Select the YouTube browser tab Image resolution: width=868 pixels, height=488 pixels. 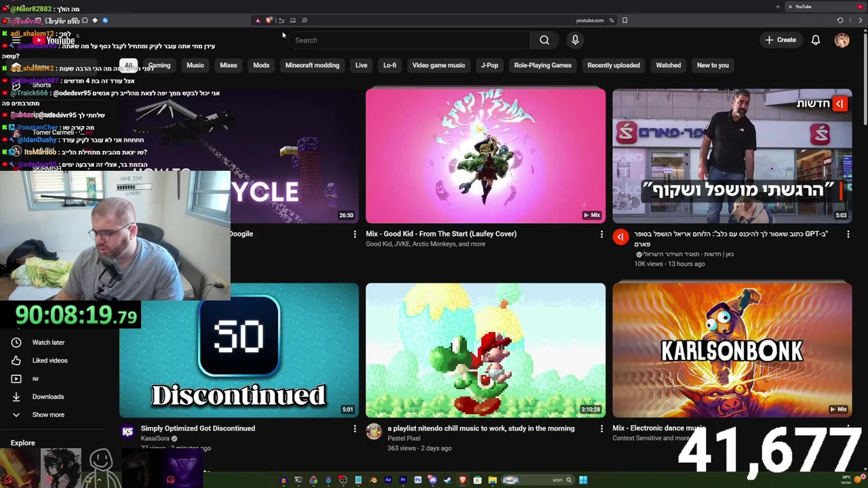click(826, 7)
